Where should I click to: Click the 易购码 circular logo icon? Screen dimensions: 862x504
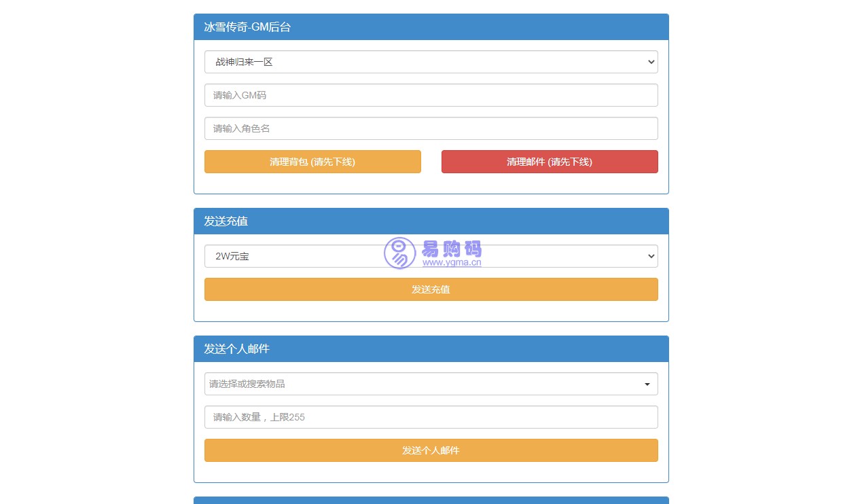(x=399, y=253)
